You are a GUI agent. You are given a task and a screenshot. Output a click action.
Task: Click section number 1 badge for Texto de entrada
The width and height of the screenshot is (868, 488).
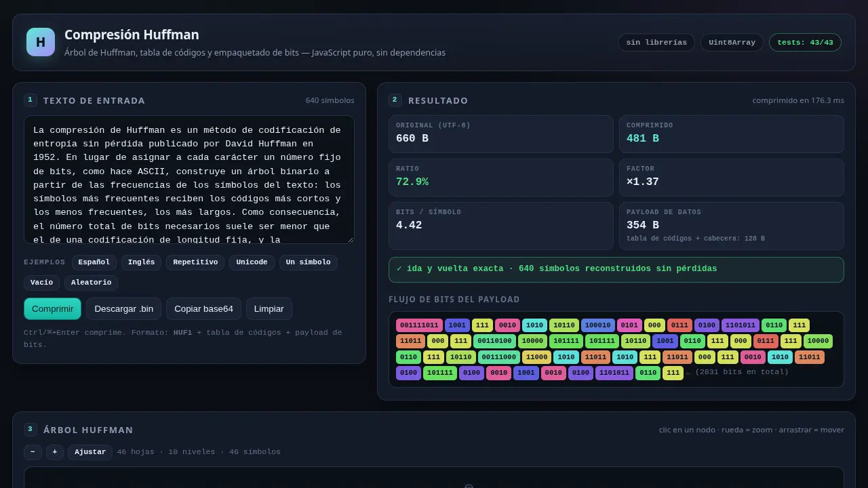(x=30, y=100)
